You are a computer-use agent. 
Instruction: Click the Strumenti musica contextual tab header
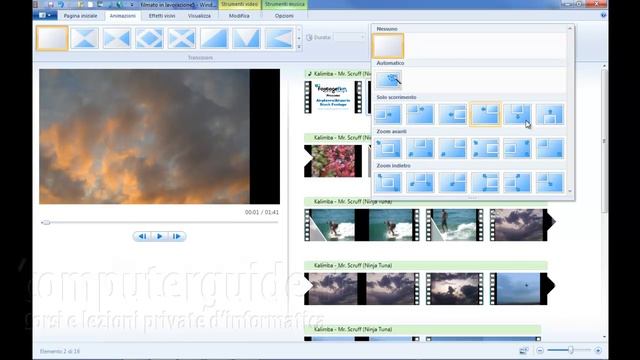tap(284, 4)
